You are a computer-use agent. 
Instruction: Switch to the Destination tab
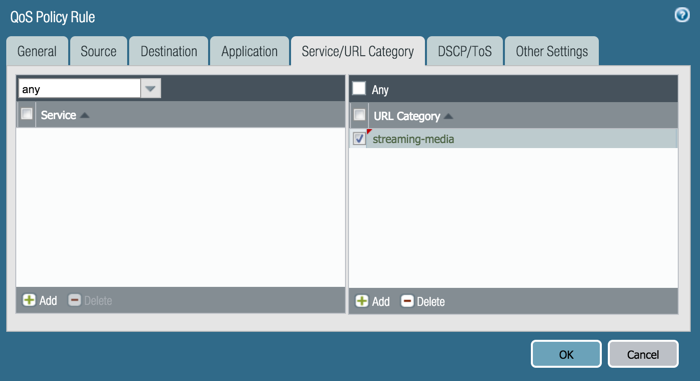169,51
